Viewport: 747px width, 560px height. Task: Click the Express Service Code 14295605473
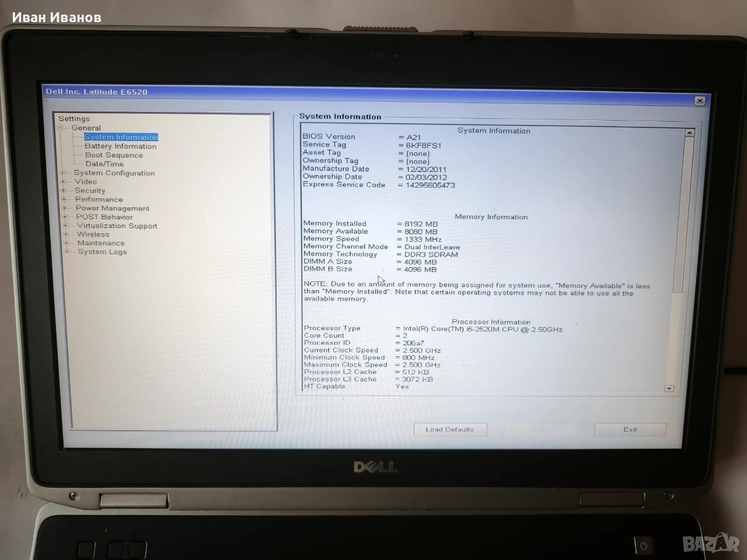coord(430,185)
